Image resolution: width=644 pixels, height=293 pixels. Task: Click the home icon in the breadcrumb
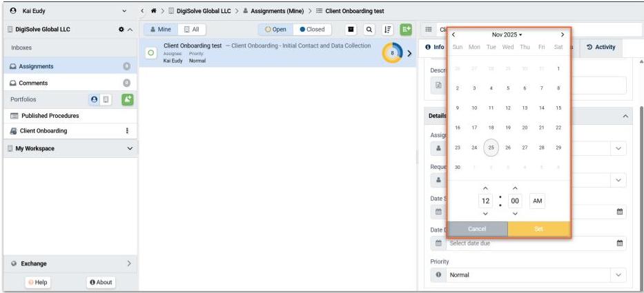coord(154,11)
